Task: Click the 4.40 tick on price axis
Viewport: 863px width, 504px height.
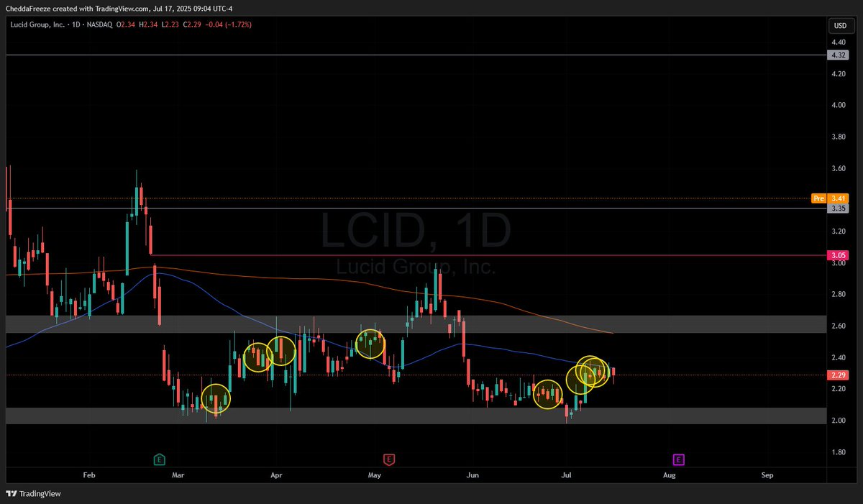Action: click(x=839, y=42)
